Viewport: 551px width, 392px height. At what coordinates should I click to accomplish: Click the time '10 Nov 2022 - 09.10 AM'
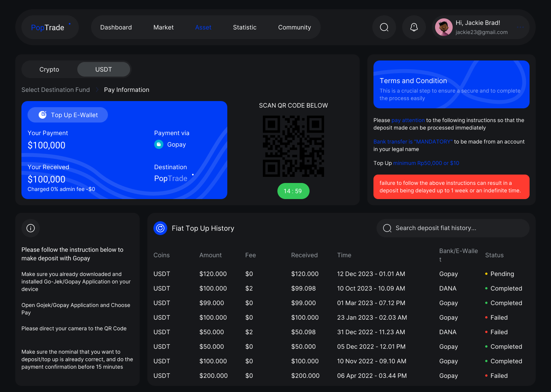click(x=372, y=361)
